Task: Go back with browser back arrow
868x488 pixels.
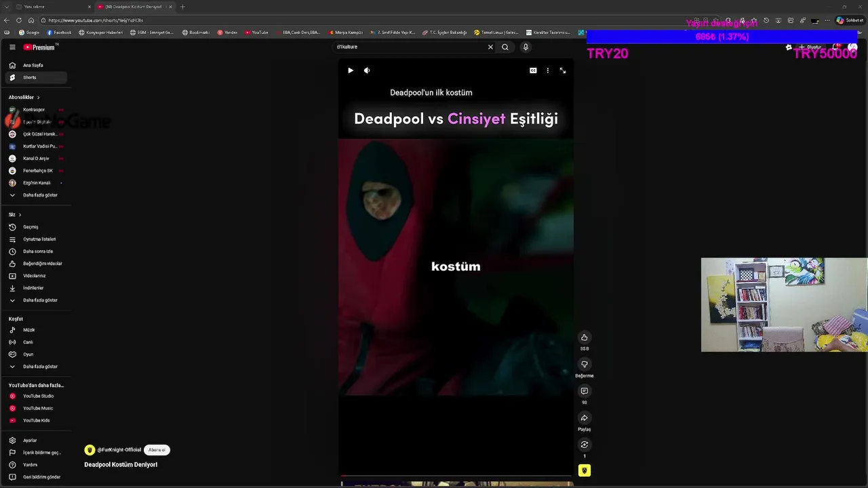Action: pyautogui.click(x=7, y=20)
